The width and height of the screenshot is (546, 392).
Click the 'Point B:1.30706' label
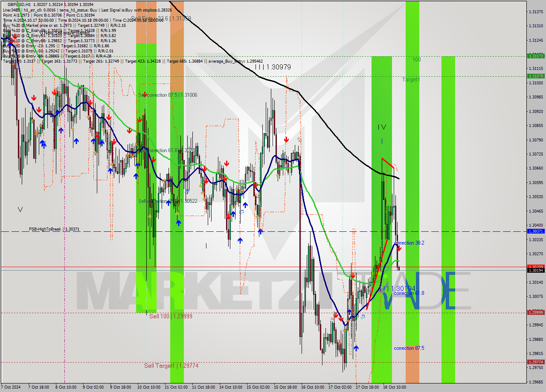point(48,15)
